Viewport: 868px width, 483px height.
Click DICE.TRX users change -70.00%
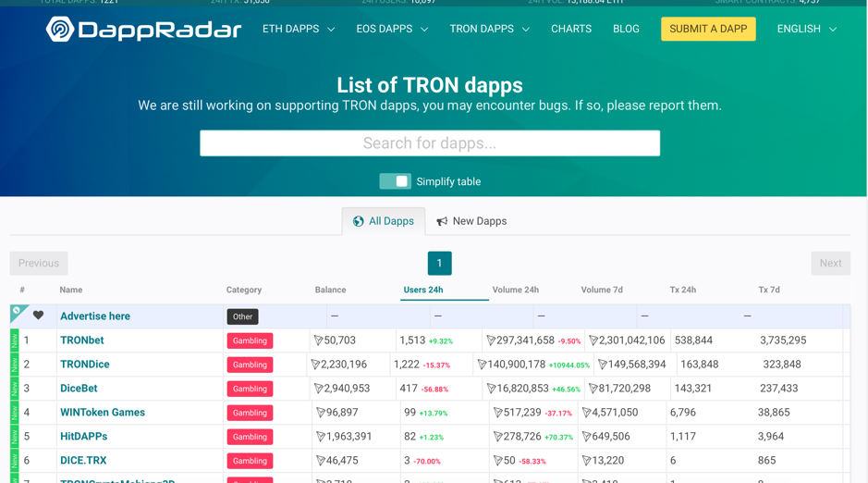pyautogui.click(x=427, y=462)
